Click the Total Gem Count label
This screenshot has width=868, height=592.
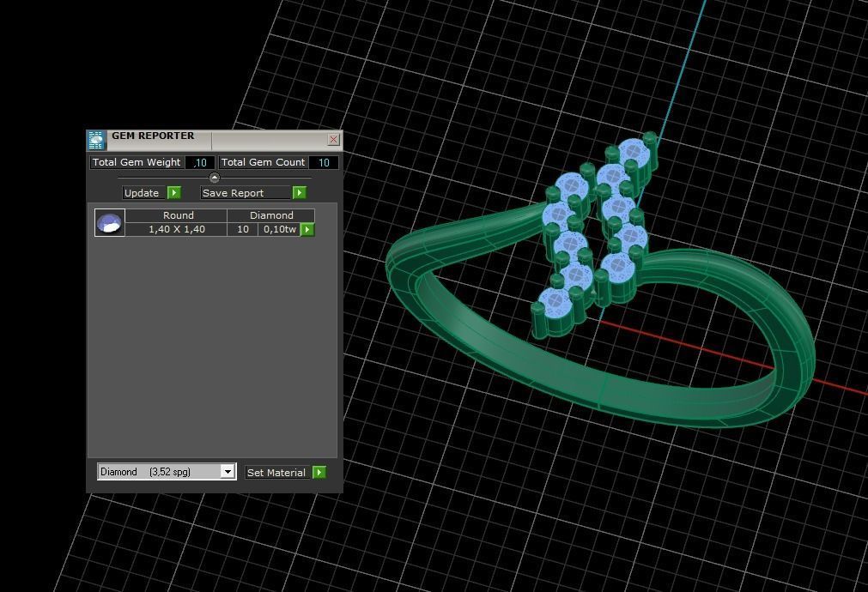pos(263,162)
